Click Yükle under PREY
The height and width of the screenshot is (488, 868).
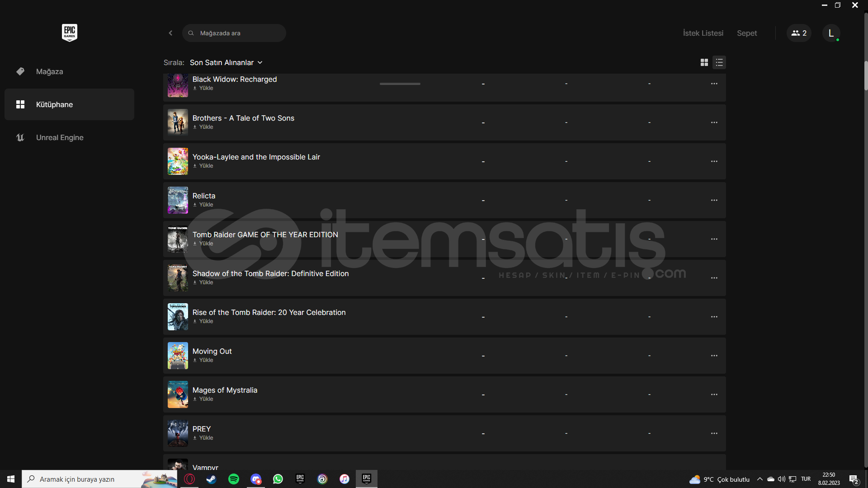(x=203, y=438)
